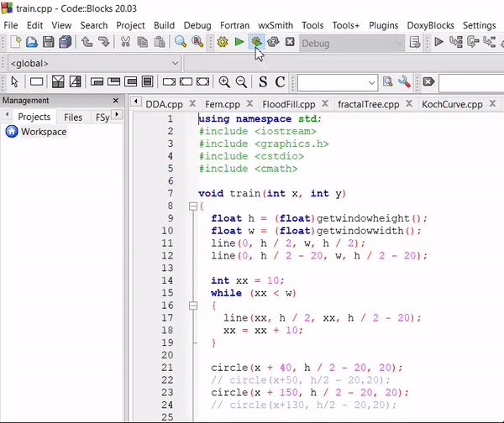Select Workspace in project tree
The height and width of the screenshot is (423, 504).
click(x=44, y=132)
